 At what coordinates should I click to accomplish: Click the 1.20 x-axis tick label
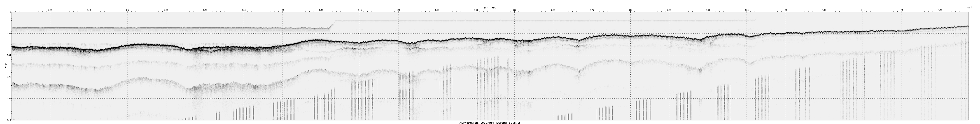pyautogui.click(x=940, y=10)
